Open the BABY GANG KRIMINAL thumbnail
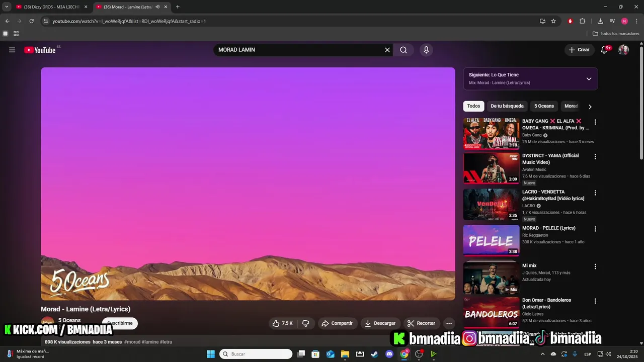The height and width of the screenshot is (362, 644). click(491, 133)
